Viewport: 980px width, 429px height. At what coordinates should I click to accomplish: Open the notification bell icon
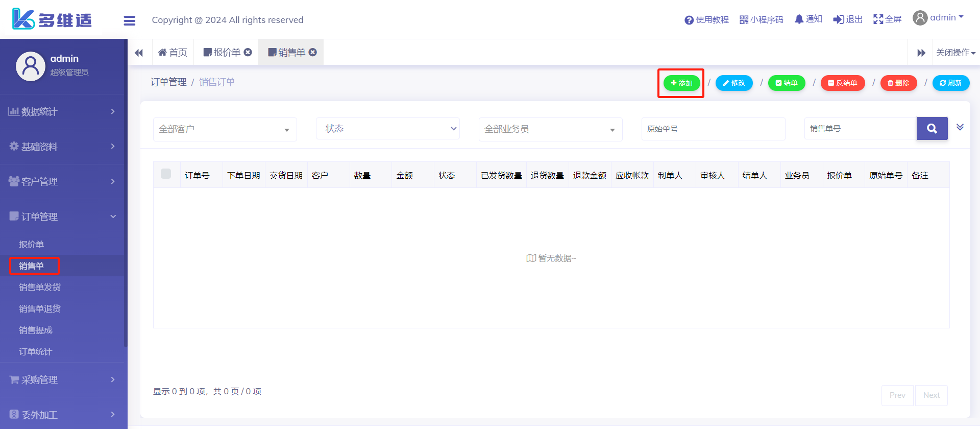(x=799, y=19)
